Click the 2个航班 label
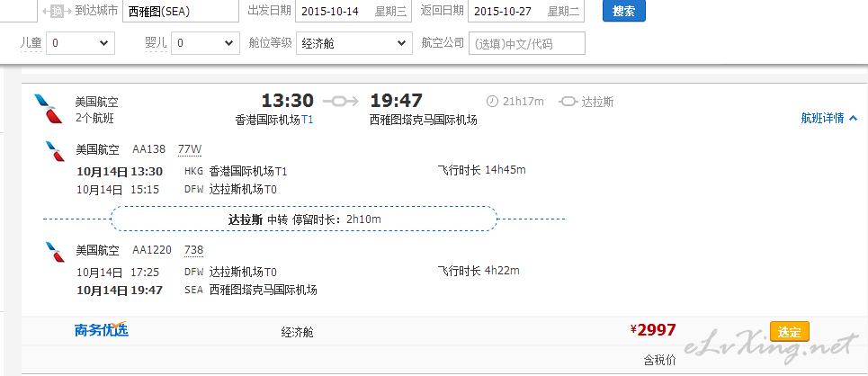 point(94,118)
